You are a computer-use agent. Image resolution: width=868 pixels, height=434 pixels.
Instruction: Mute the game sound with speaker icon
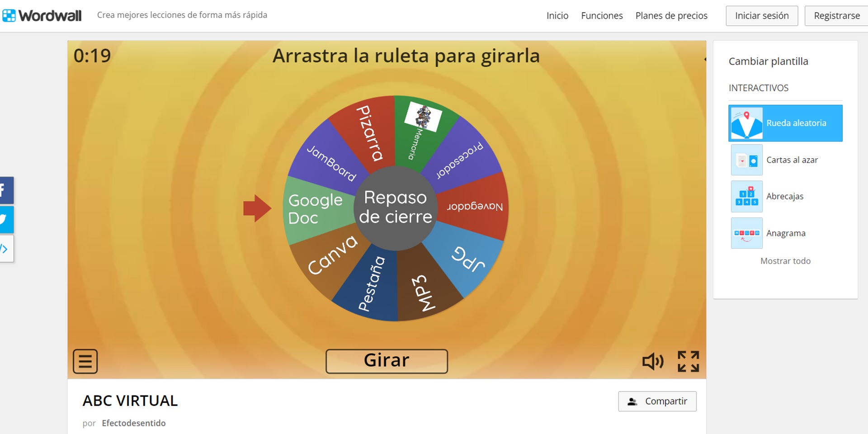point(653,361)
